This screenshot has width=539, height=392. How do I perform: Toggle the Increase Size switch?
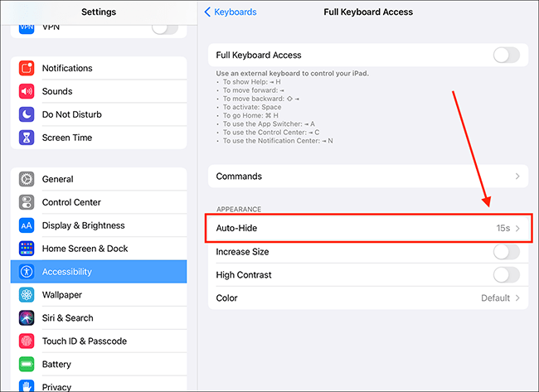507,252
